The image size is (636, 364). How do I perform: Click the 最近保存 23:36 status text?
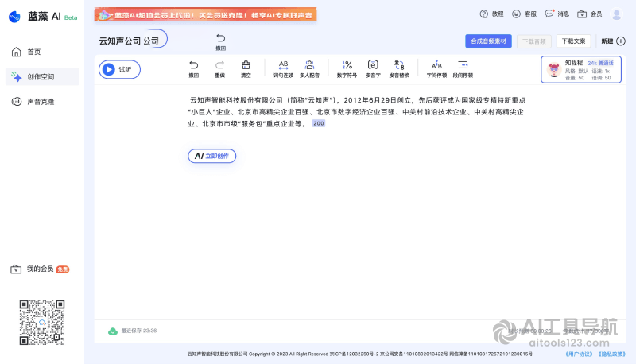(138, 331)
